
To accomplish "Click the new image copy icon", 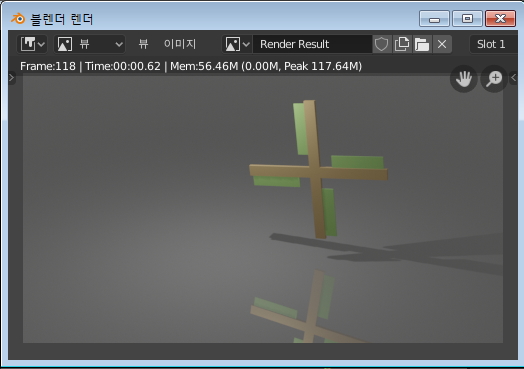I will point(402,44).
